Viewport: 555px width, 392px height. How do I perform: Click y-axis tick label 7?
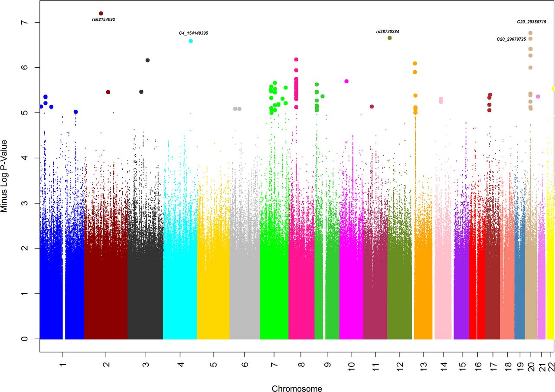click(25, 22)
